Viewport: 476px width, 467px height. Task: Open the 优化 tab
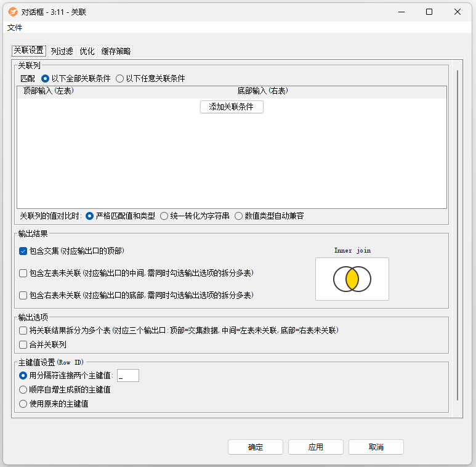pos(87,51)
